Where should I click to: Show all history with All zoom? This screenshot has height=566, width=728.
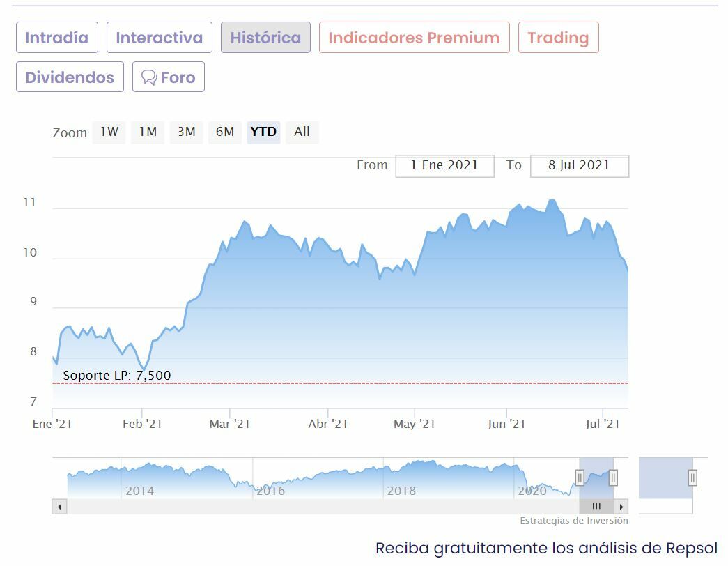302,132
